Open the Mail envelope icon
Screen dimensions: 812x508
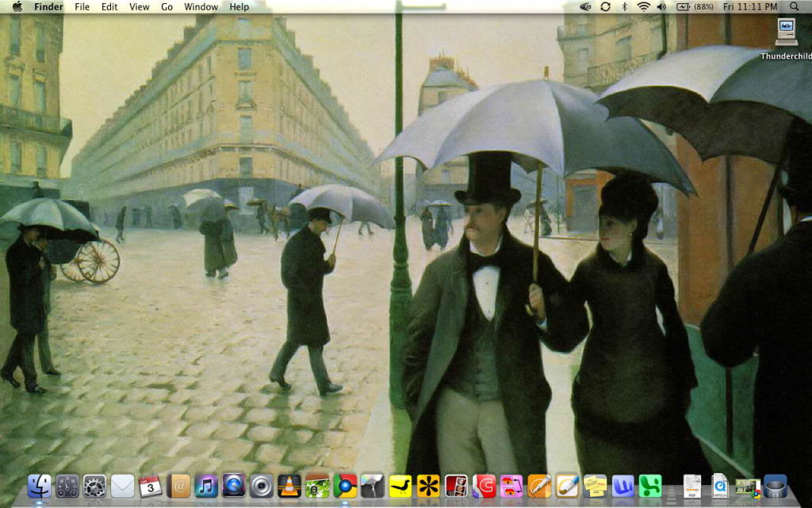click(123, 487)
